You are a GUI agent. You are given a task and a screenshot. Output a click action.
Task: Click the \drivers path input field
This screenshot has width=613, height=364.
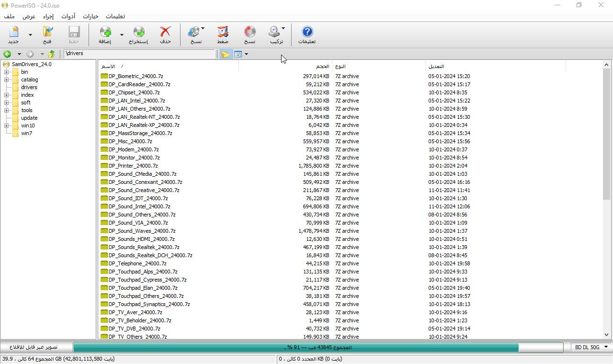[140, 54]
